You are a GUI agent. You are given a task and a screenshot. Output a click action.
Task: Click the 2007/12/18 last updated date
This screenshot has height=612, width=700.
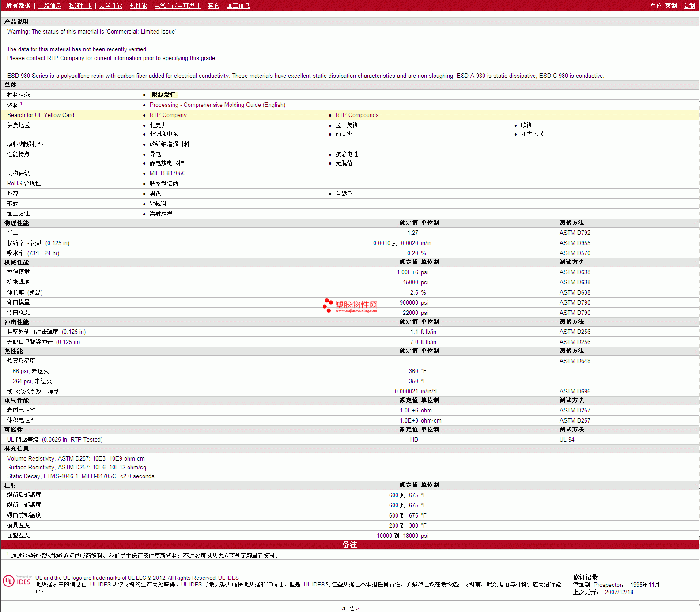click(619, 593)
